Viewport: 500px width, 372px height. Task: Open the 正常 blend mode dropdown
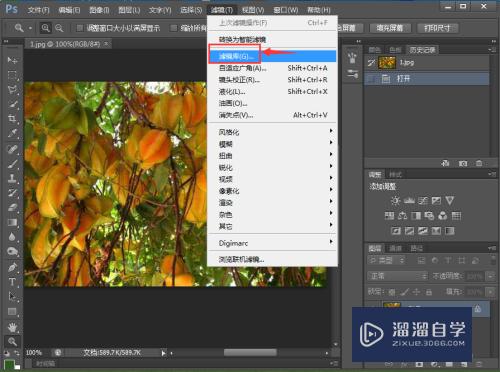tap(397, 276)
